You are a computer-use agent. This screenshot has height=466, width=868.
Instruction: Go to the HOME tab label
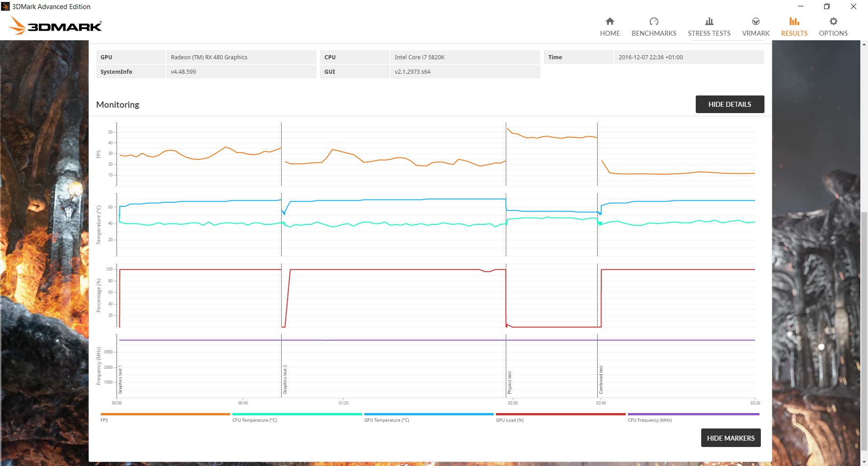pos(610,33)
